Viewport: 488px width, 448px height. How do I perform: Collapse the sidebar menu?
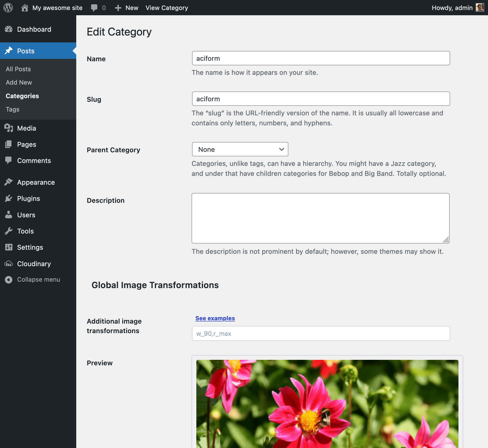tap(38, 280)
